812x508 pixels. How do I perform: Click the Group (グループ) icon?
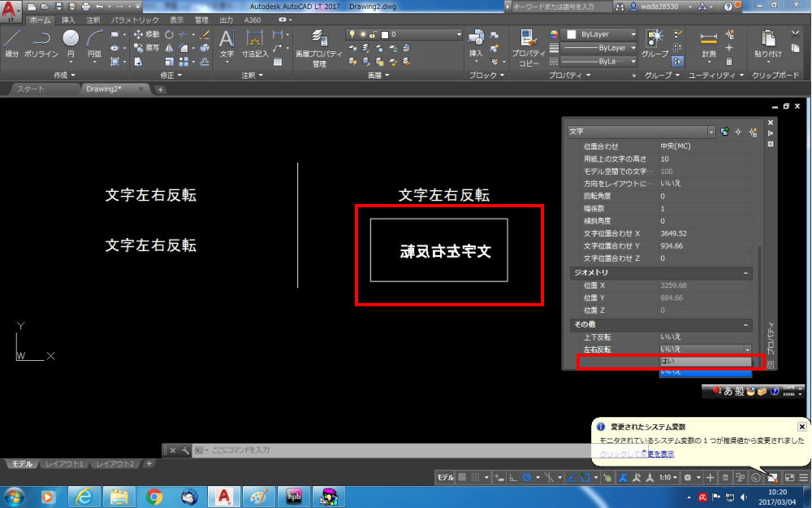pos(655,43)
